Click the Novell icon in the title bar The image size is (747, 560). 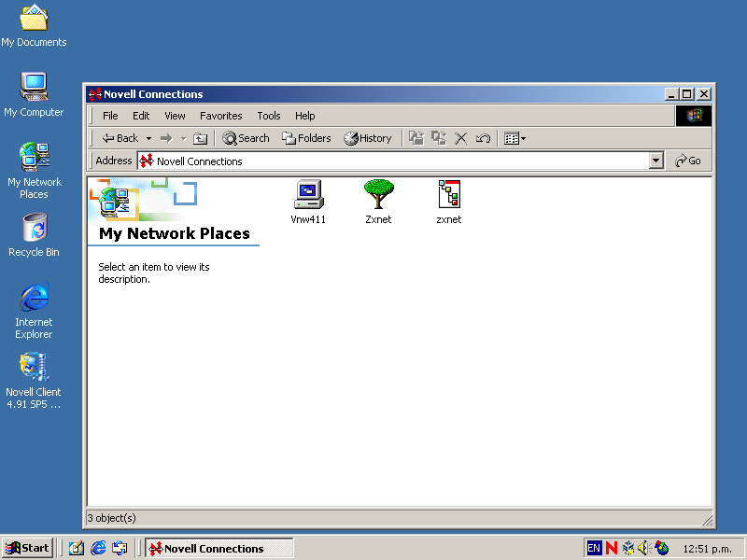(x=95, y=94)
